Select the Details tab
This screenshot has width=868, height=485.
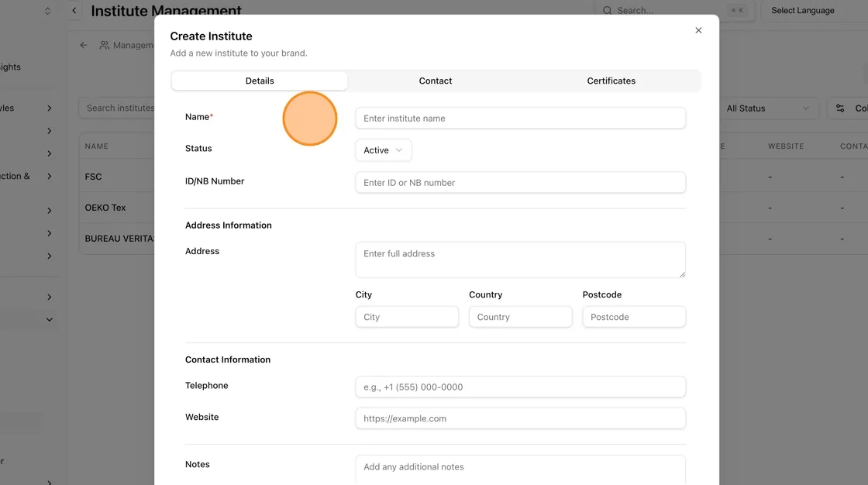click(260, 81)
